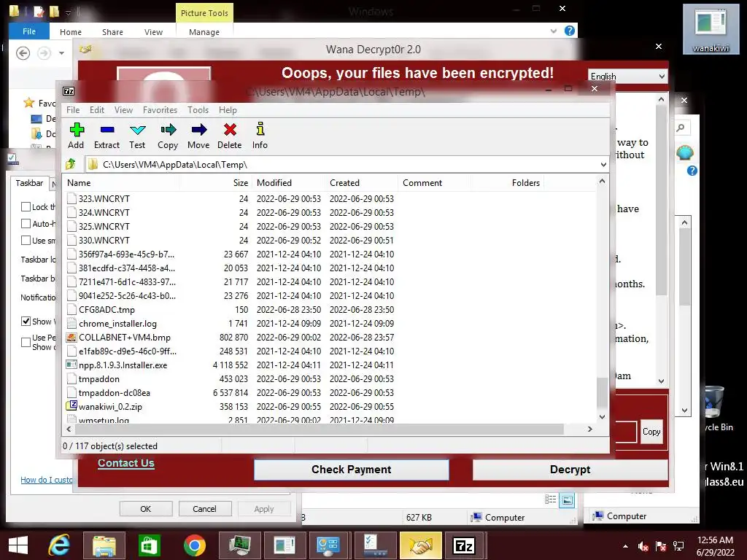The image size is (747, 560).
Task: Select the npp.8.1.9.3.Installer.exe file icon
Action: pyautogui.click(x=71, y=365)
